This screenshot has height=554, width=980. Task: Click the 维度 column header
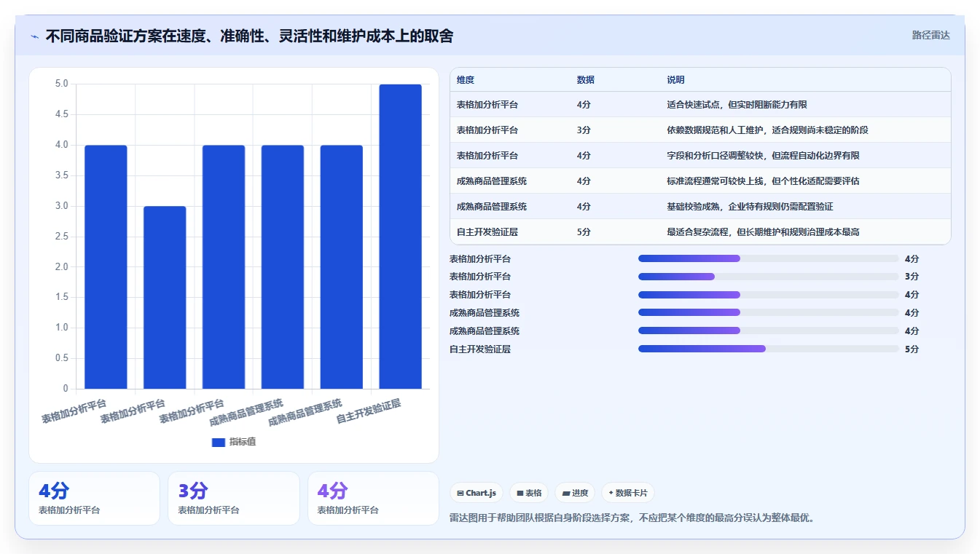point(466,80)
